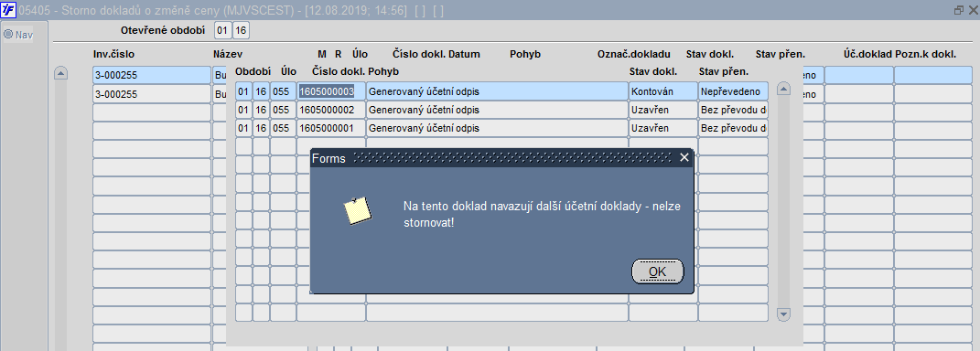Select document number 1605000001
This screenshot has height=351, width=980.
[330, 128]
